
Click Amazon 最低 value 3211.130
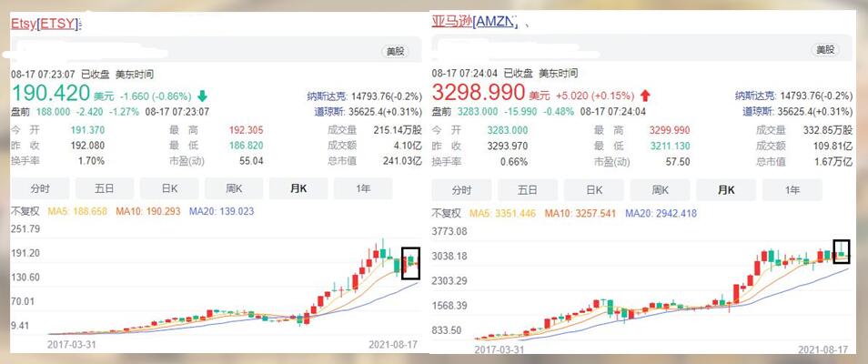click(670, 146)
